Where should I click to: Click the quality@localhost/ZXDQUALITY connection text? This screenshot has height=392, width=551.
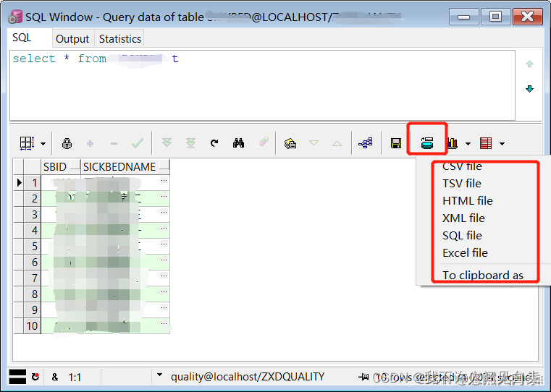click(x=248, y=377)
